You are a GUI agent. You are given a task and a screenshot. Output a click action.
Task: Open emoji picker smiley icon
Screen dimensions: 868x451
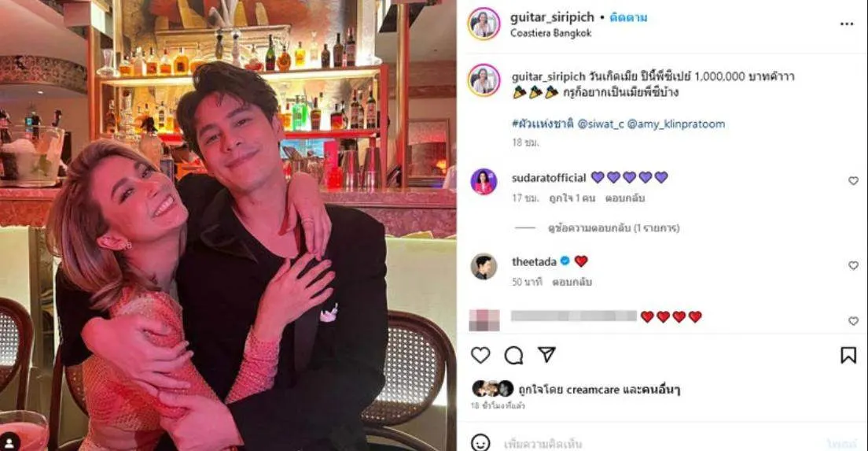tap(480, 442)
